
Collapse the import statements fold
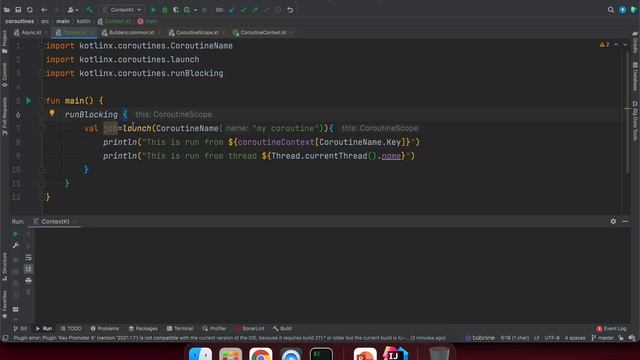[42, 46]
